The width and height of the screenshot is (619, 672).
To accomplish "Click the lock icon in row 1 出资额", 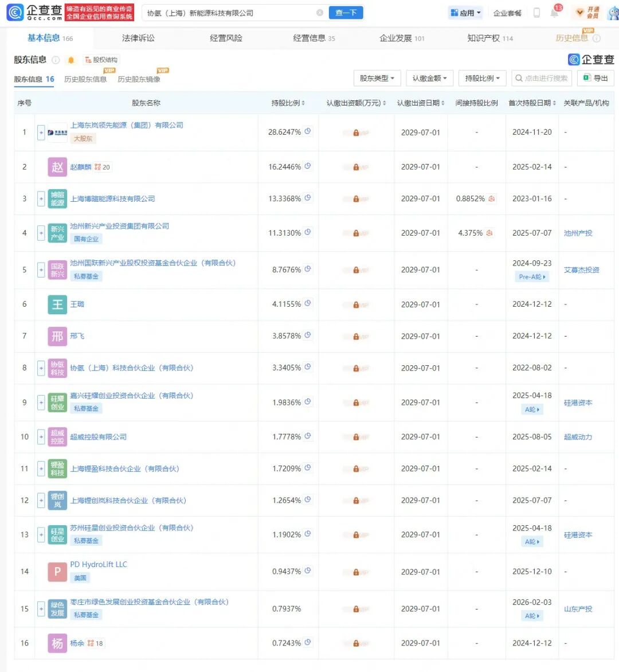I will [355, 132].
